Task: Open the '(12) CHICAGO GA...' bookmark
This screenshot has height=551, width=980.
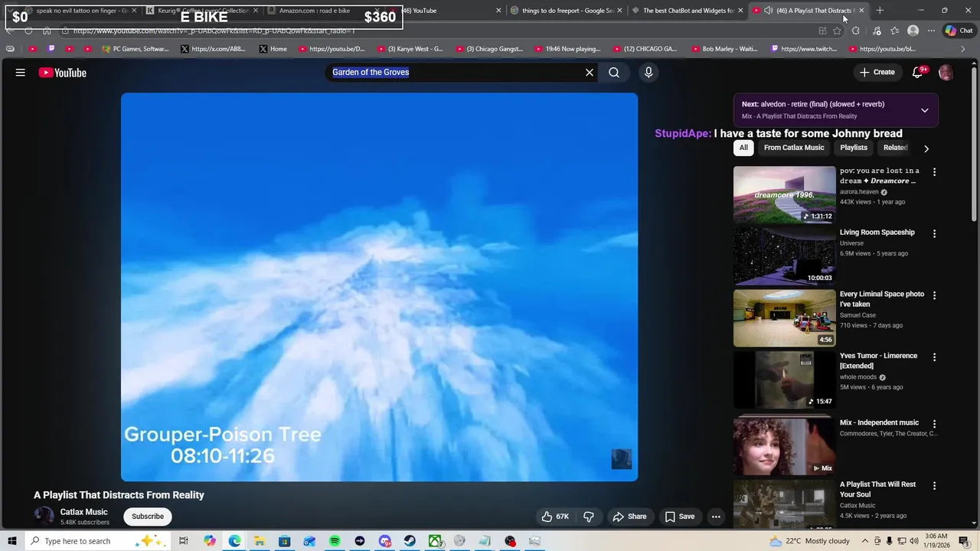Action: point(644,49)
